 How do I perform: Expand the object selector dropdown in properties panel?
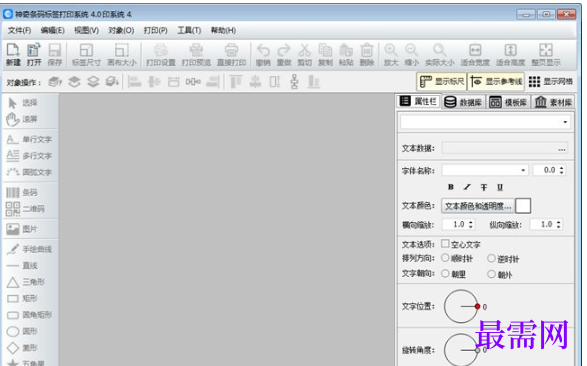point(565,122)
